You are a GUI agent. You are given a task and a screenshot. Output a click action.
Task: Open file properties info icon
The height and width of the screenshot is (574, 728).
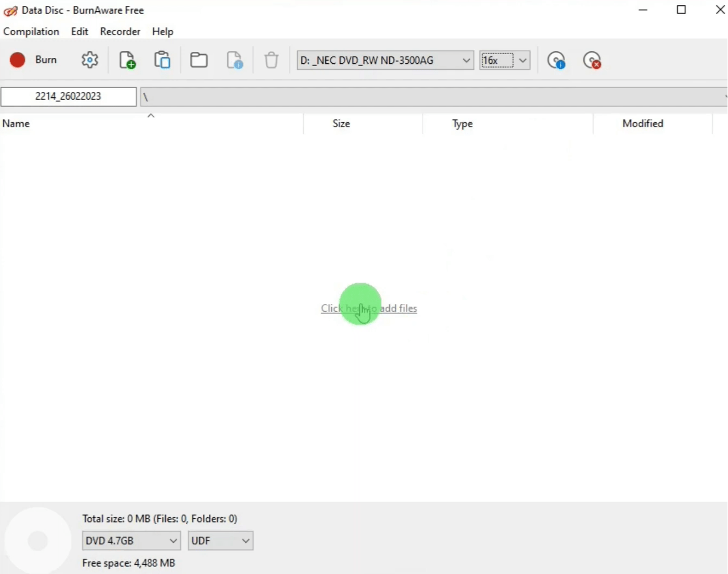coord(234,60)
